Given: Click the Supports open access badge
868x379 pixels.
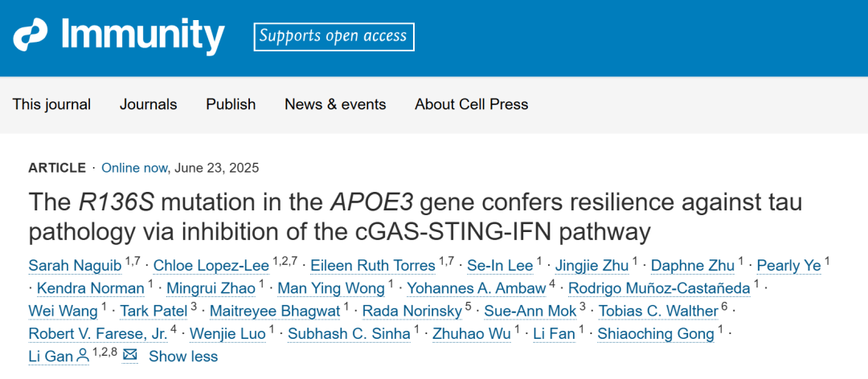Looking at the screenshot, I should (334, 36).
